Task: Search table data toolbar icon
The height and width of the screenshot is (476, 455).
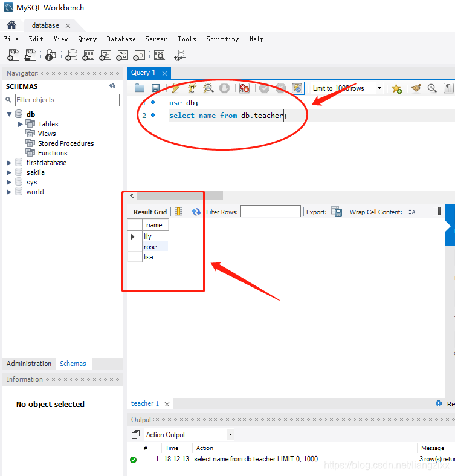Action: 160,55
